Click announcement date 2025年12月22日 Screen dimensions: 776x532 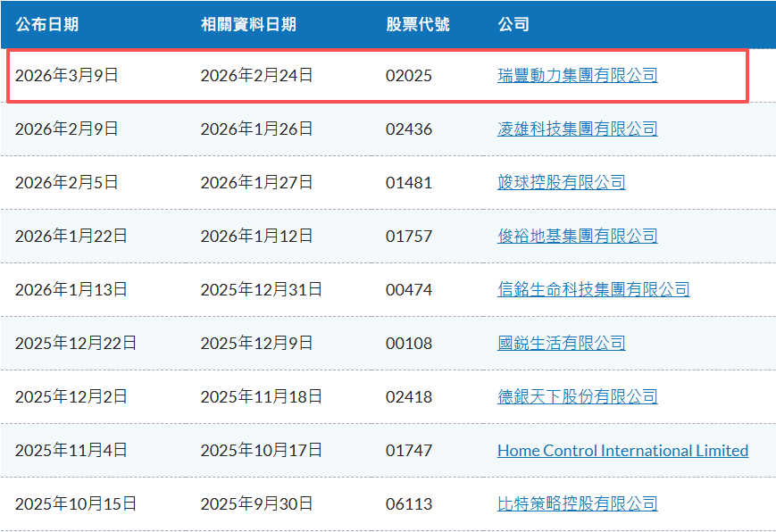point(76,343)
